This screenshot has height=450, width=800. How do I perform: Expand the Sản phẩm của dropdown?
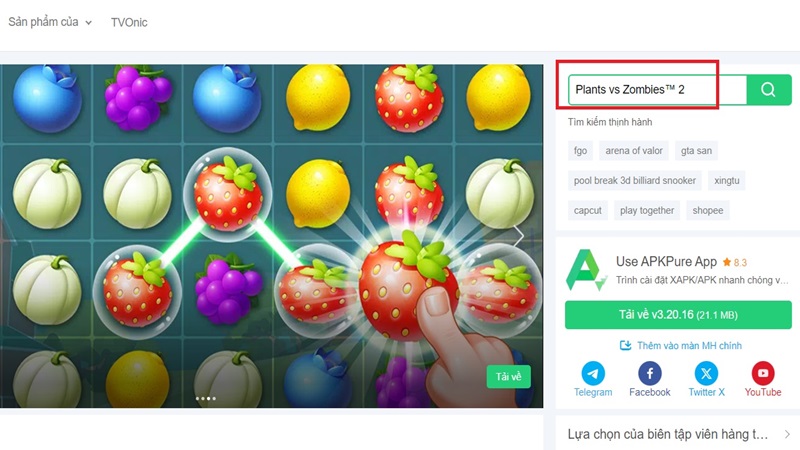tap(50, 22)
